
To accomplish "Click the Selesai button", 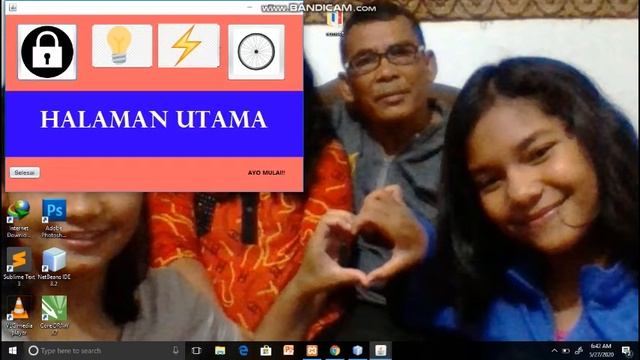I will pyautogui.click(x=25, y=173).
